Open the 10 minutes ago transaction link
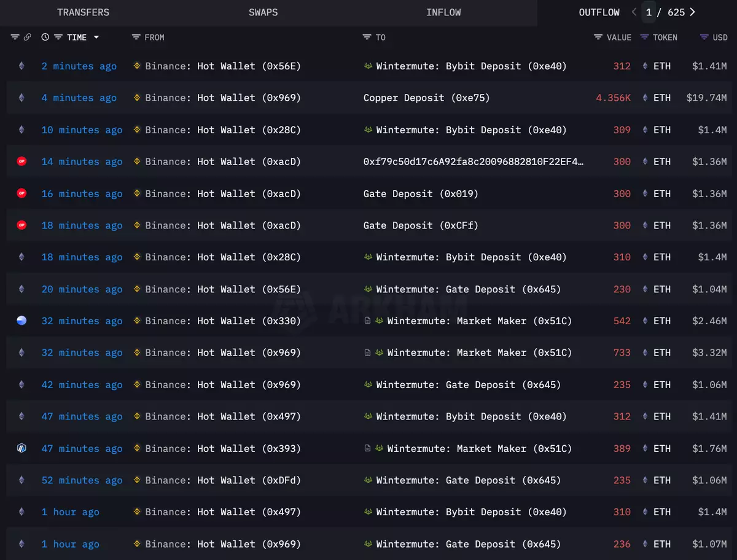This screenshot has height=560, width=737. pos(82,130)
